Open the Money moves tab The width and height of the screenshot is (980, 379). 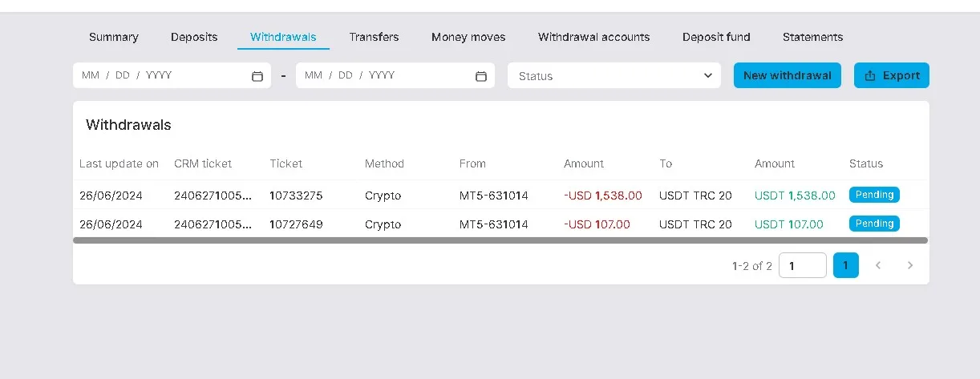(468, 37)
